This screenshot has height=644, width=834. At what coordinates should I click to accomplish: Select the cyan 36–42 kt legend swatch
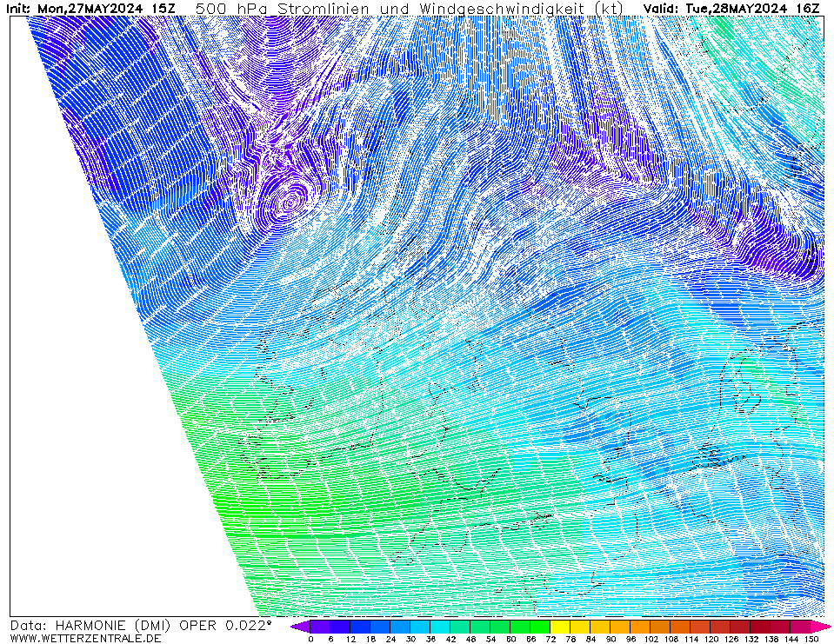pos(440,627)
